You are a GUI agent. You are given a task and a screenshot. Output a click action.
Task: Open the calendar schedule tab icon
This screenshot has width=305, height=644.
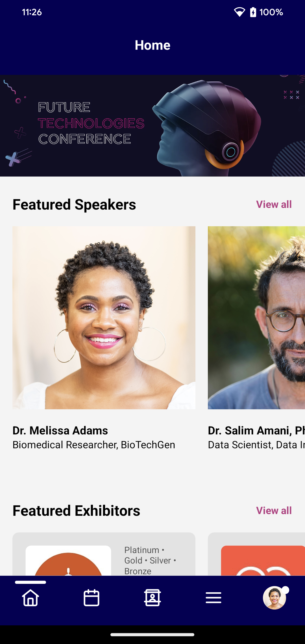[x=91, y=598]
